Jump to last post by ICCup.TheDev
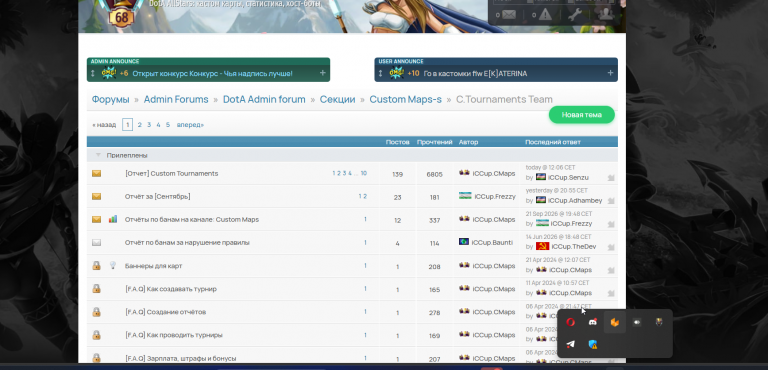The image size is (768, 370). click(611, 247)
